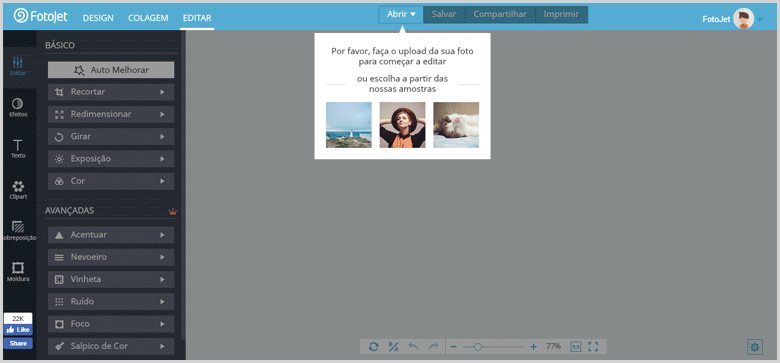This screenshot has width=780, height=363.
Task: Choose the woman with hat sample photo
Action: click(402, 125)
